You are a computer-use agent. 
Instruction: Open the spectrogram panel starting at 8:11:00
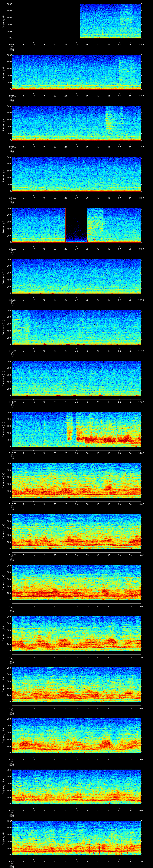[77, 378]
